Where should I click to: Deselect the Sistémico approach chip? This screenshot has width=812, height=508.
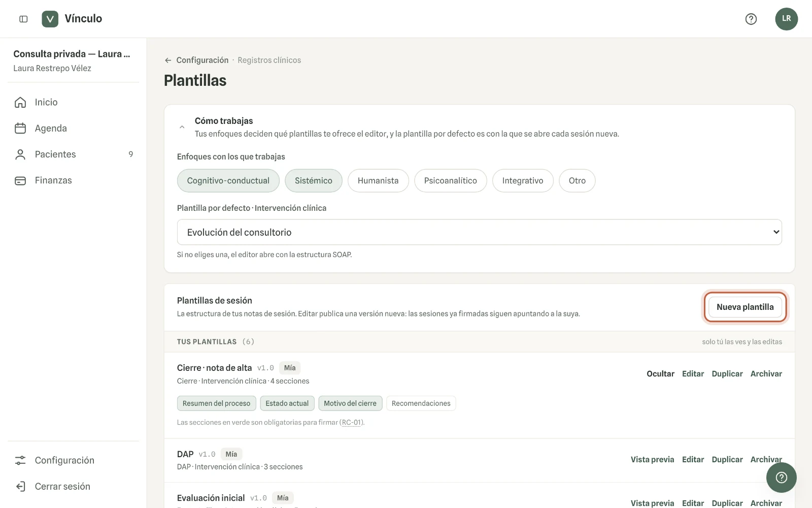[x=313, y=180]
